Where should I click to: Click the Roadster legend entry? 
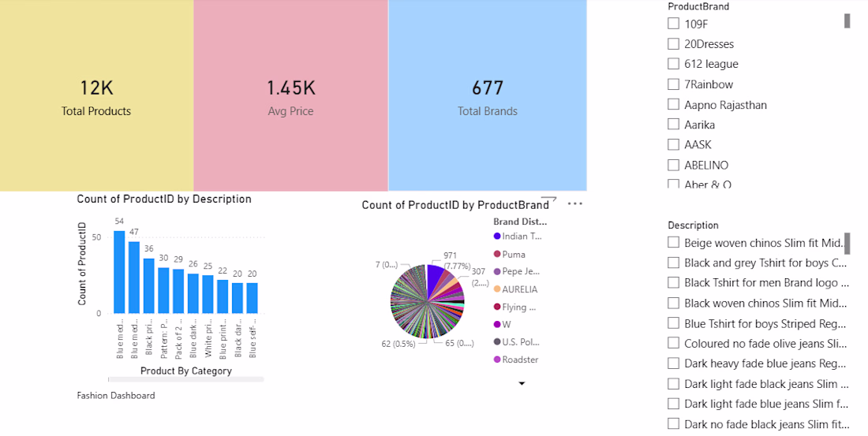click(x=516, y=359)
